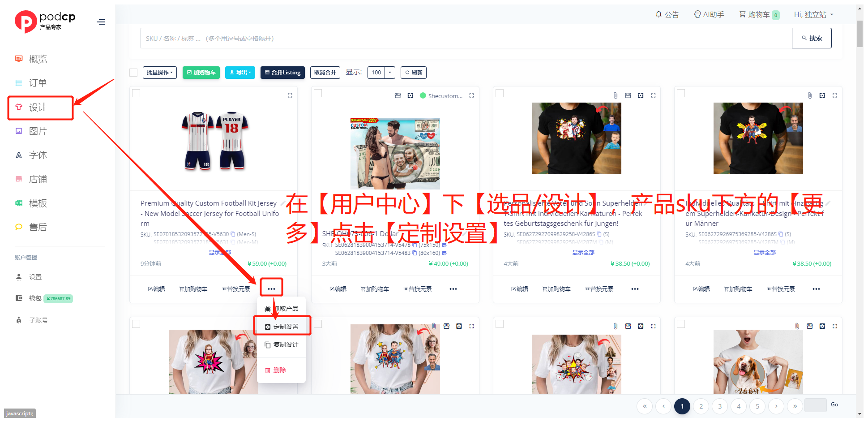Open the 批量操作 bulk actions dropdown
Screen dimensions: 868x422
click(x=160, y=73)
